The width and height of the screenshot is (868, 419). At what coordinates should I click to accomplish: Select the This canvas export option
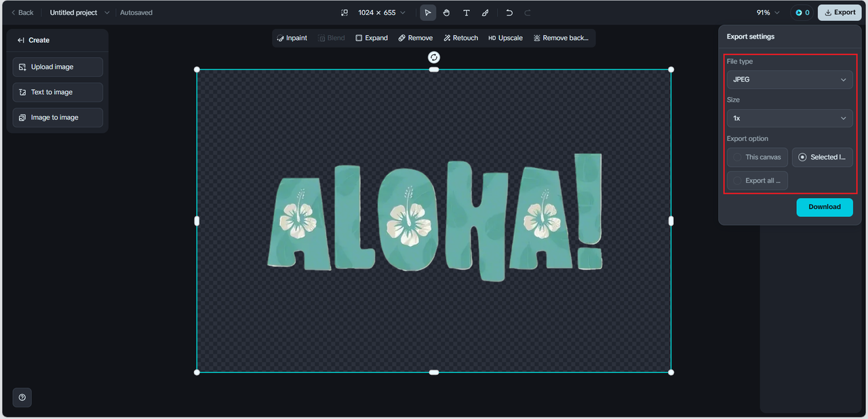[x=757, y=157]
